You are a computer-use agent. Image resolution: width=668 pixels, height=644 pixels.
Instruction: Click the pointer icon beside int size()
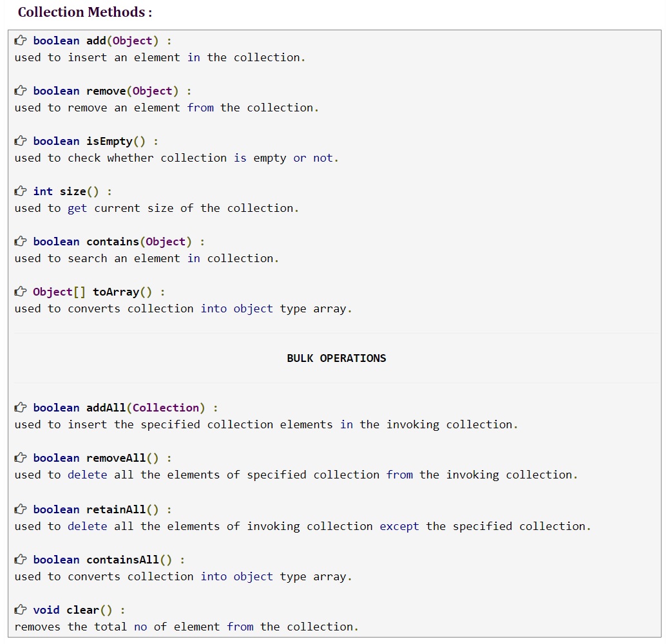pos(20,191)
